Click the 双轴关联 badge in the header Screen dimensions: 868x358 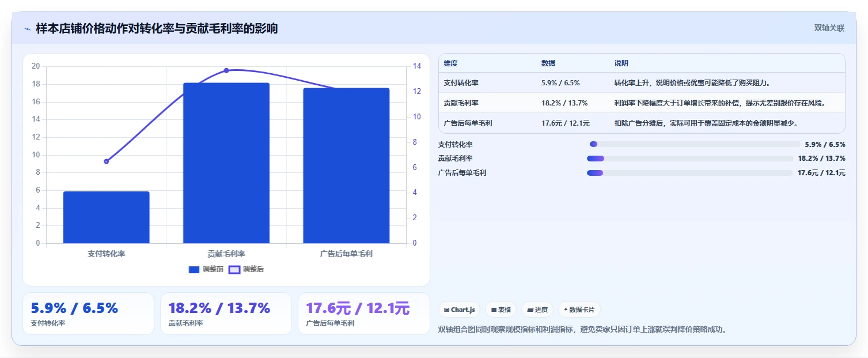point(829,28)
